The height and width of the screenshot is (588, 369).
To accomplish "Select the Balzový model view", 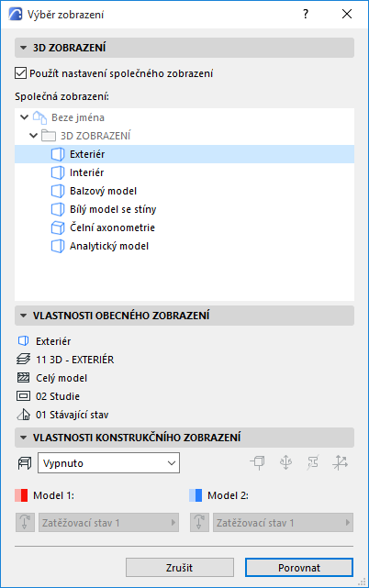I will coord(184,191).
